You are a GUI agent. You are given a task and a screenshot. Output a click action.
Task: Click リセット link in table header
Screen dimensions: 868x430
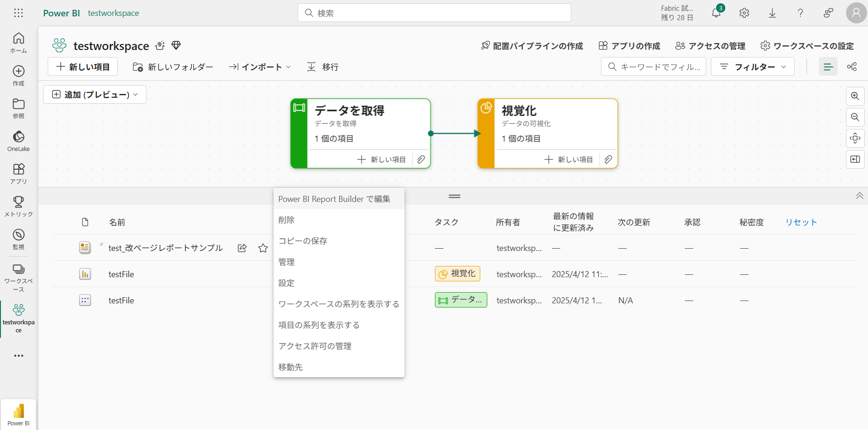tap(801, 222)
